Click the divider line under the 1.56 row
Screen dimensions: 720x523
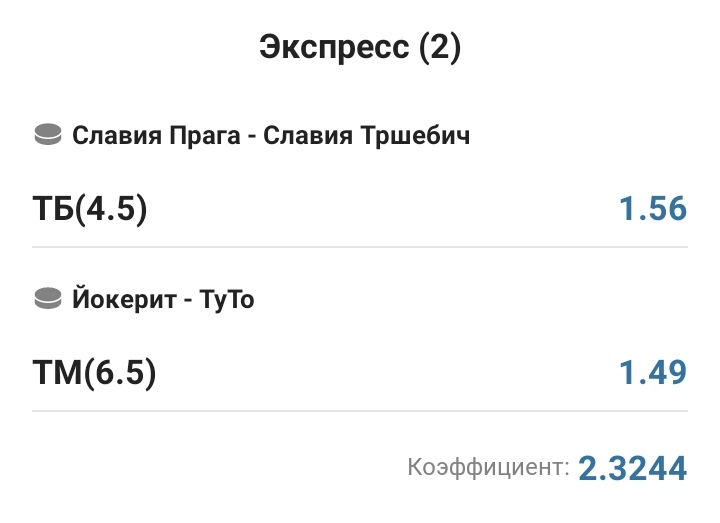(x=360, y=247)
